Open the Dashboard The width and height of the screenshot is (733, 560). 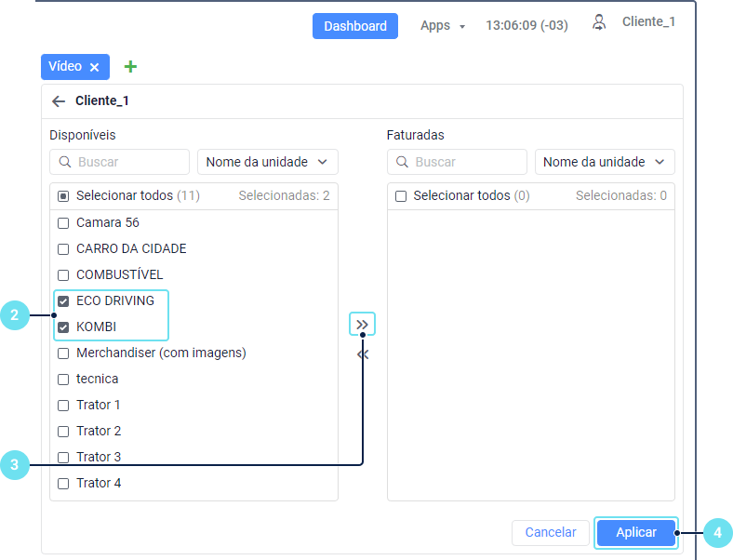pyautogui.click(x=354, y=26)
